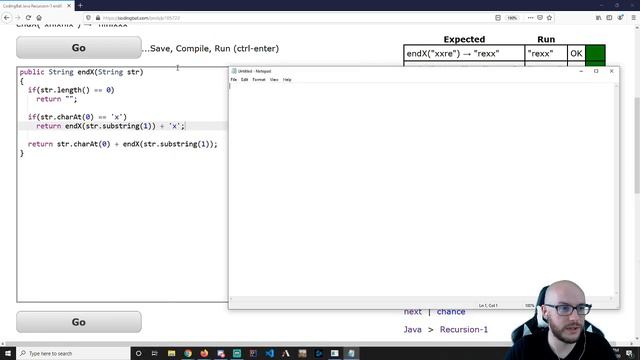Image resolution: width=640 pixels, height=360 pixels.
Task: Open the browser library icon
Action: coord(598,18)
